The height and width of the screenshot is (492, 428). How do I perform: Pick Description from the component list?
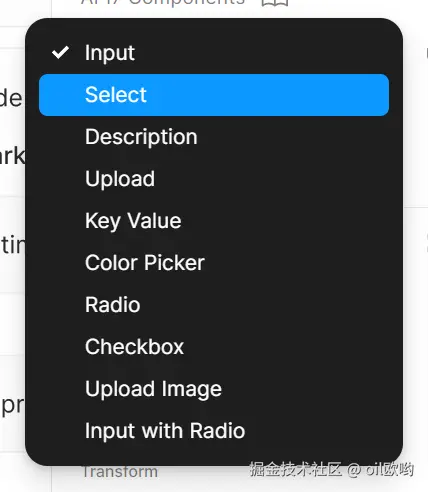click(214, 137)
